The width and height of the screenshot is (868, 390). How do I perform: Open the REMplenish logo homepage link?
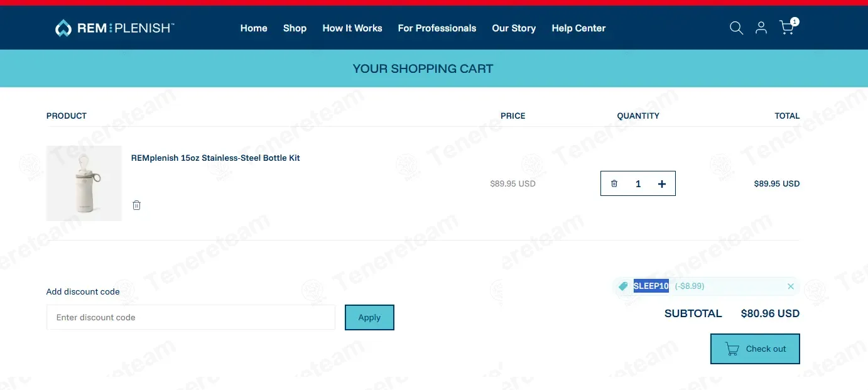point(115,28)
